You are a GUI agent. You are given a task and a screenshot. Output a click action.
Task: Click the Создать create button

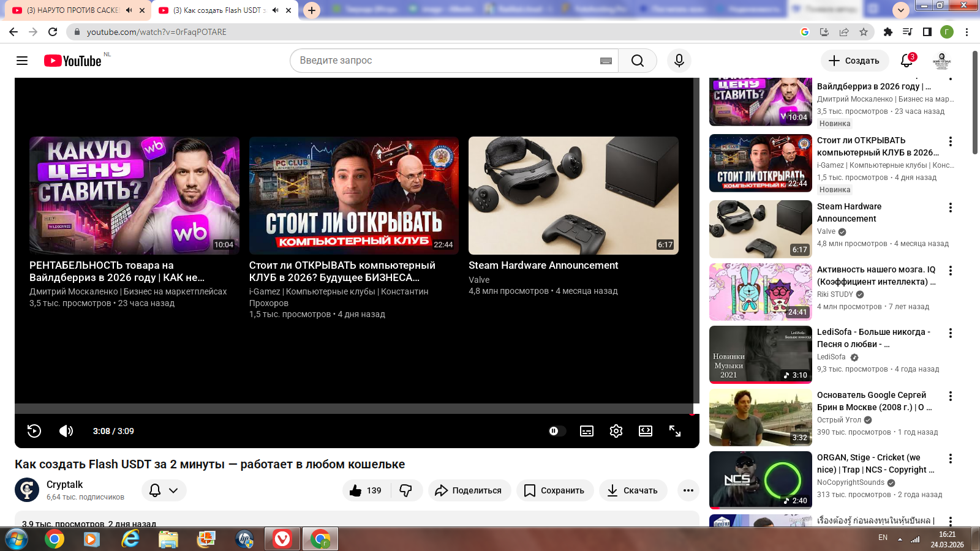coord(854,61)
